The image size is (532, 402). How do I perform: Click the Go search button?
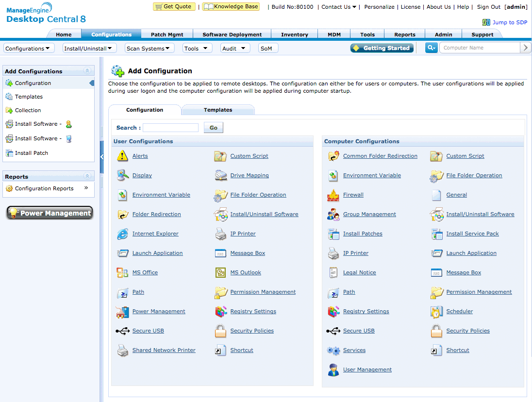click(x=214, y=128)
